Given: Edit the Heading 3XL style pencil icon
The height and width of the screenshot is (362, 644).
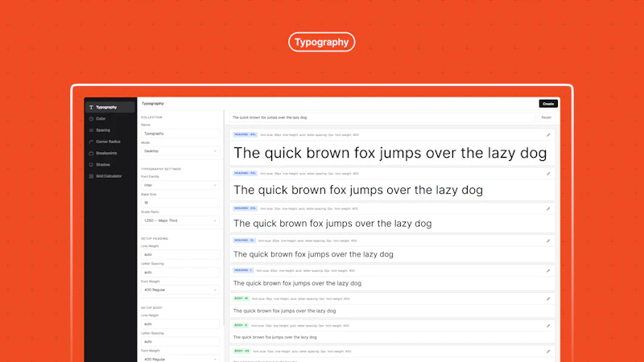Looking at the screenshot, I should 548,174.
